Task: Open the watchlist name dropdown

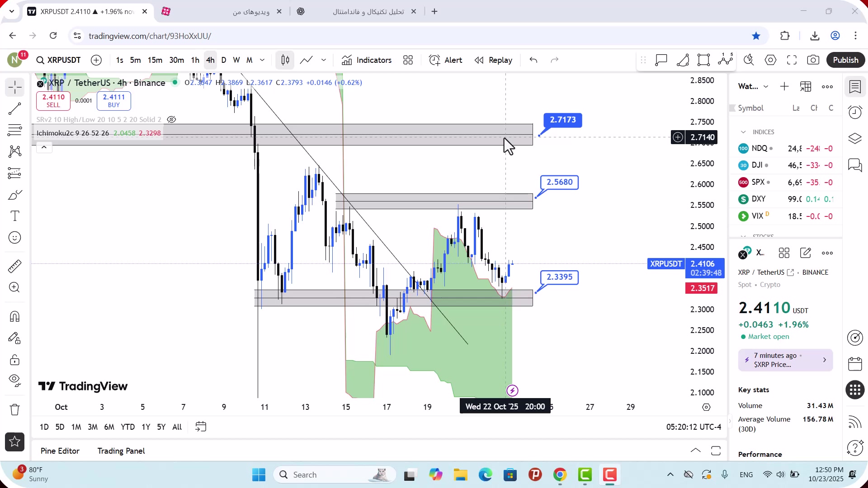Action: click(x=753, y=86)
